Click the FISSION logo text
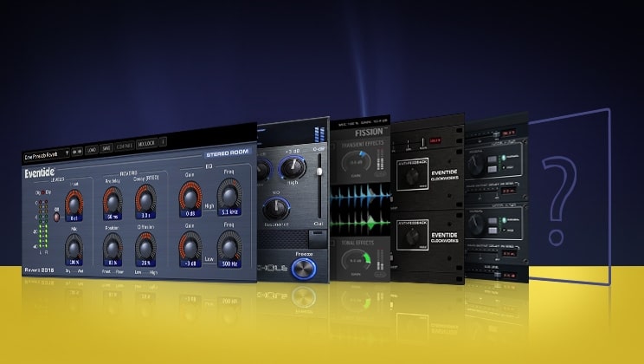The height and width of the screenshot is (364, 644). coord(369,133)
